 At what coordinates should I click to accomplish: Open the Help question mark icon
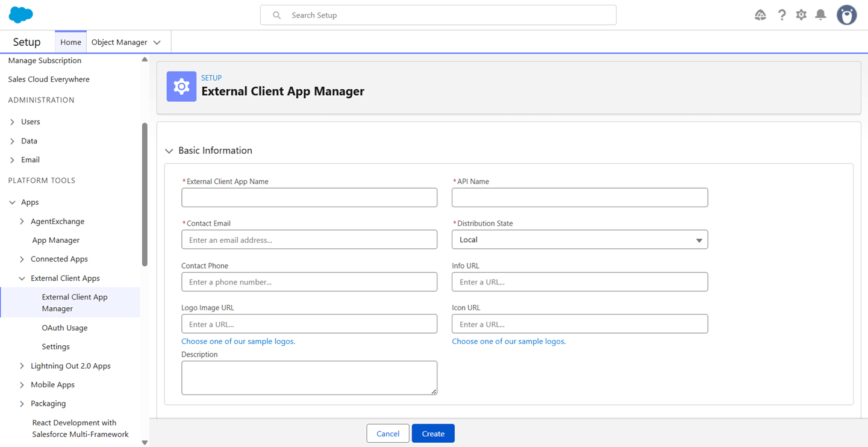click(782, 15)
